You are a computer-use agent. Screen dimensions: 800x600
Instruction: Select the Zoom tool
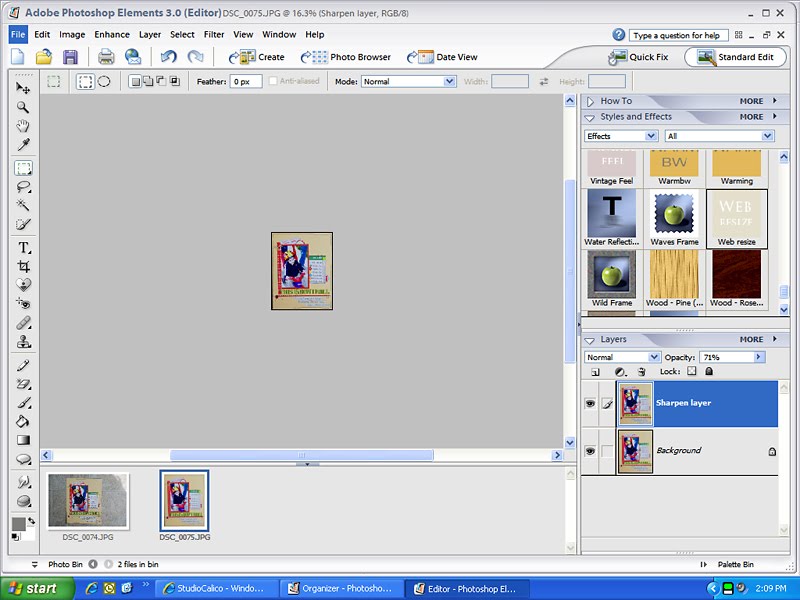click(23, 107)
